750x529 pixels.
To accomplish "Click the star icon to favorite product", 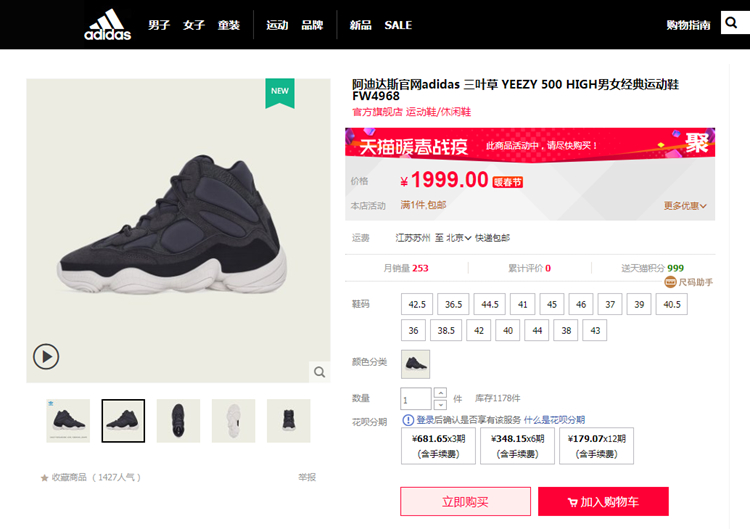I will pyautogui.click(x=45, y=478).
